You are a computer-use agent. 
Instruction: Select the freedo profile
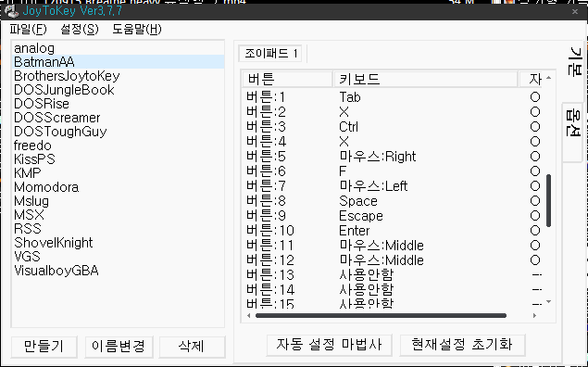[x=119, y=146]
